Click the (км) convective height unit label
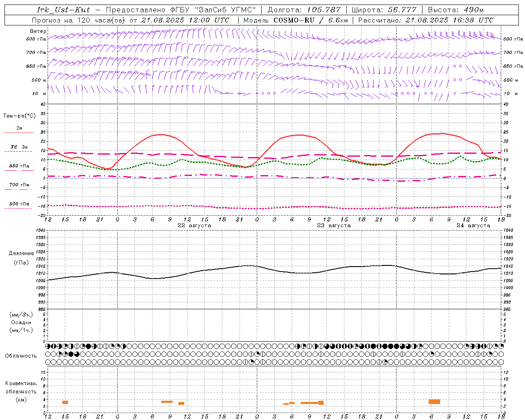Image resolution: width=525 pixels, height=420 pixels. coord(21,399)
